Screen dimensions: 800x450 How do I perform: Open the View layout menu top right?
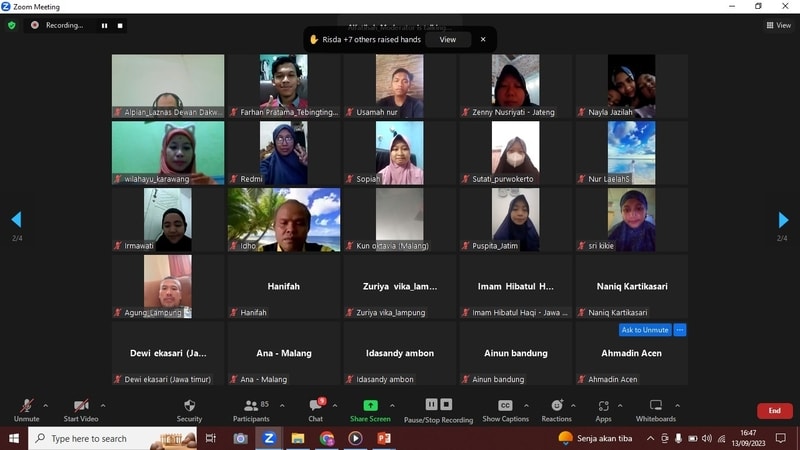pyautogui.click(x=779, y=25)
